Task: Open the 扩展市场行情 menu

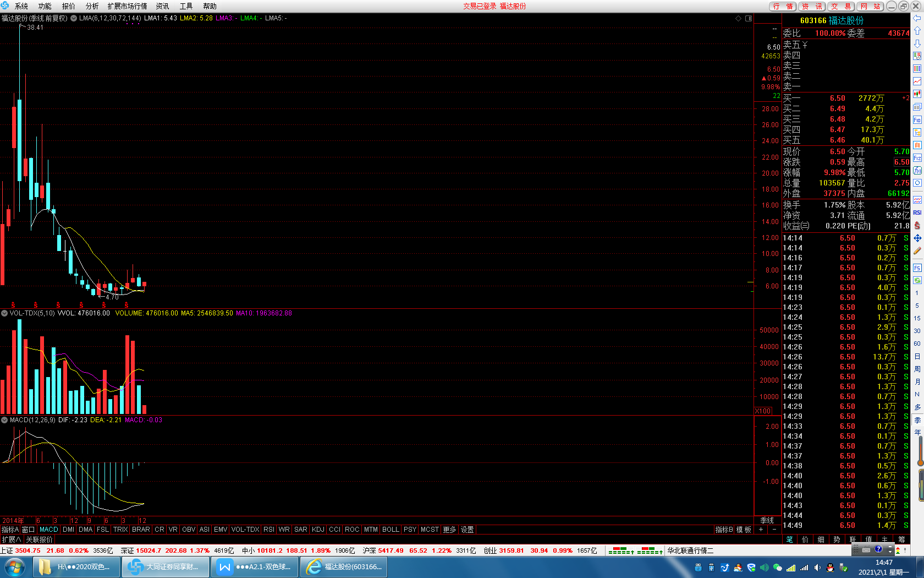Action: point(128,6)
